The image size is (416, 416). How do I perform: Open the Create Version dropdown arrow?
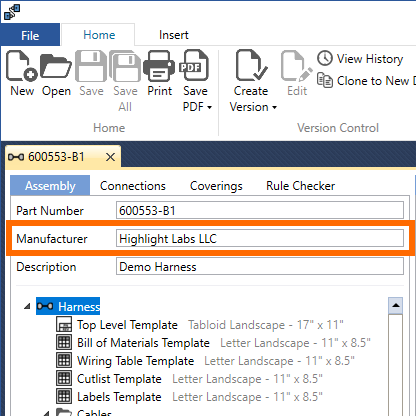pos(274,107)
